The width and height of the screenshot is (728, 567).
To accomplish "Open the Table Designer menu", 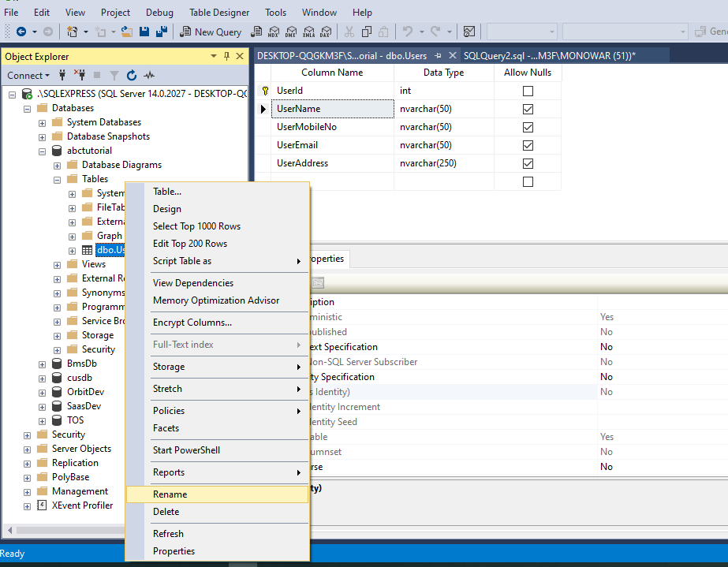I will (x=220, y=13).
